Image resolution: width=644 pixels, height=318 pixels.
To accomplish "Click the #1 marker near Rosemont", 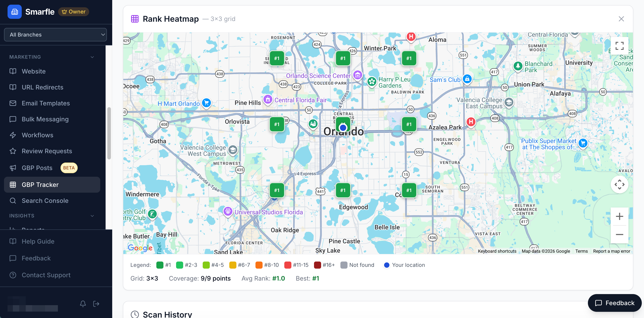I will (x=277, y=58).
